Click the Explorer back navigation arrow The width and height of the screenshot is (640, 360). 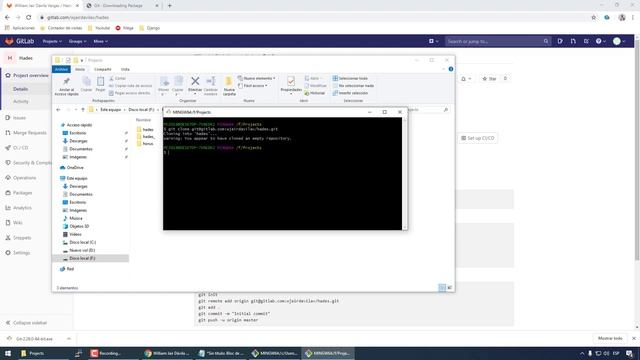pyautogui.click(x=58, y=110)
